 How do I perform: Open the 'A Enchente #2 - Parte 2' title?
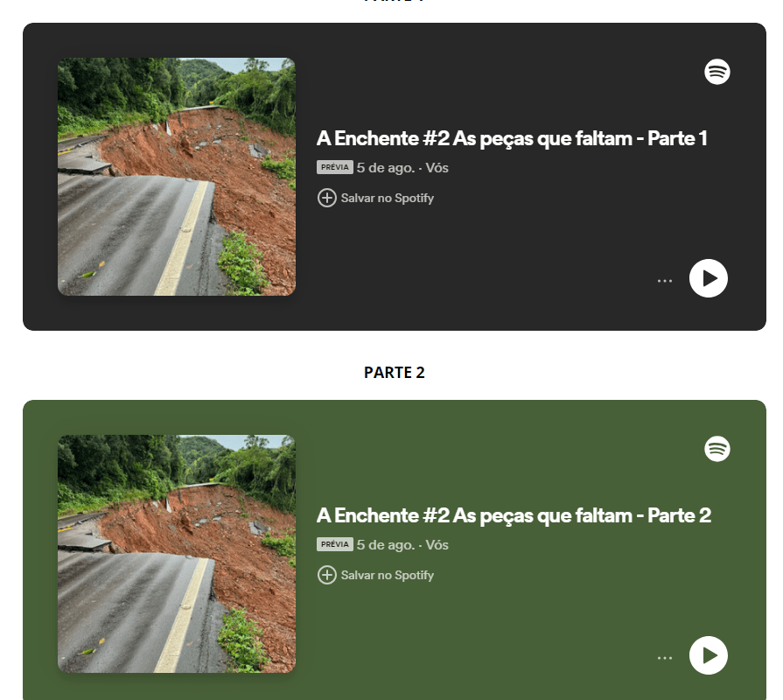coord(514,515)
